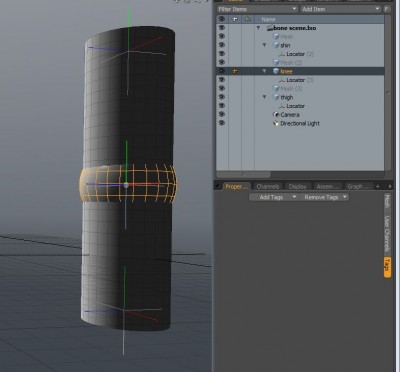The image size is (400, 372).
Task: Select the Camera item in the list
Action: pyautogui.click(x=300, y=114)
